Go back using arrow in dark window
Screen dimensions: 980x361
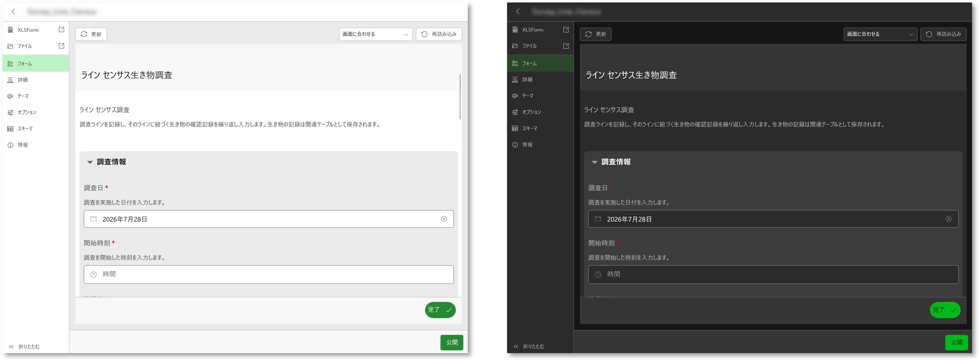(x=518, y=11)
